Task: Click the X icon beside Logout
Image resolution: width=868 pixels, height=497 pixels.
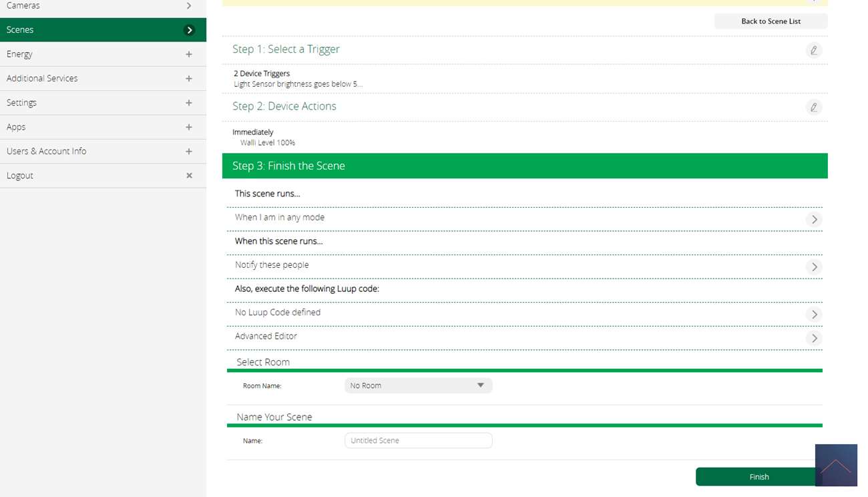Action: [x=189, y=176]
